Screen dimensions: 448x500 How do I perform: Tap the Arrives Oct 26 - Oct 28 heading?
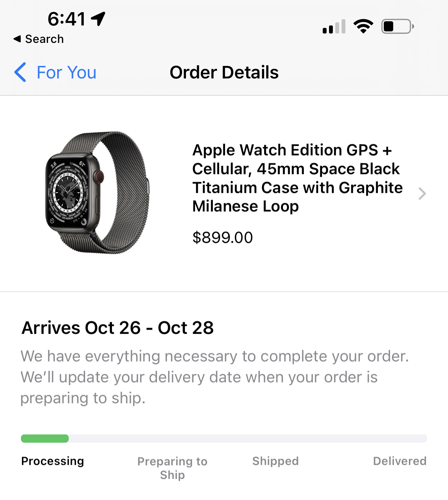click(118, 328)
